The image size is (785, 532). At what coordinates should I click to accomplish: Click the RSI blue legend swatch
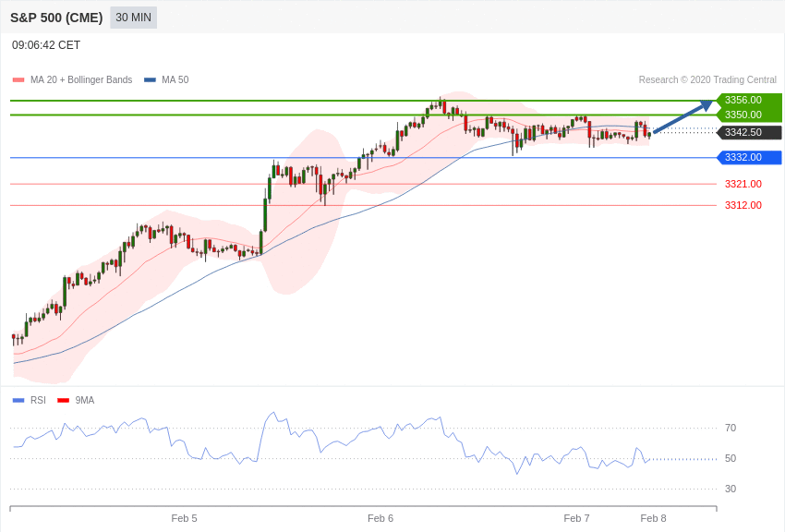pos(18,400)
